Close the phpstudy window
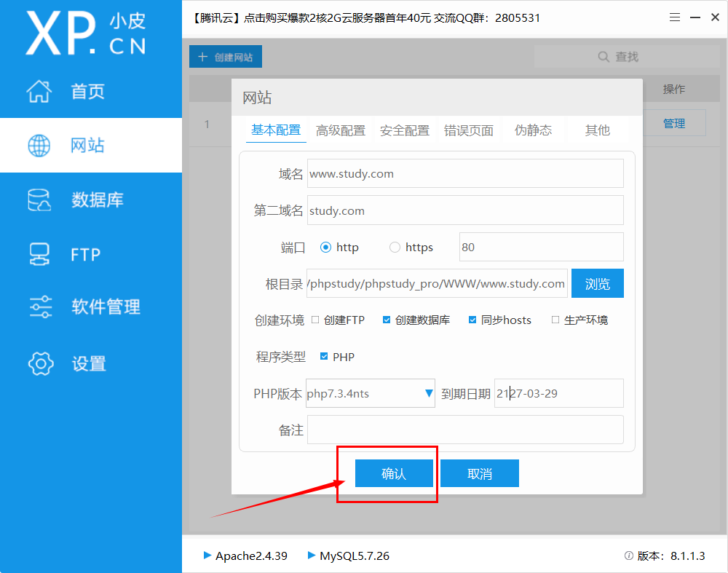728x573 pixels. 715,17
